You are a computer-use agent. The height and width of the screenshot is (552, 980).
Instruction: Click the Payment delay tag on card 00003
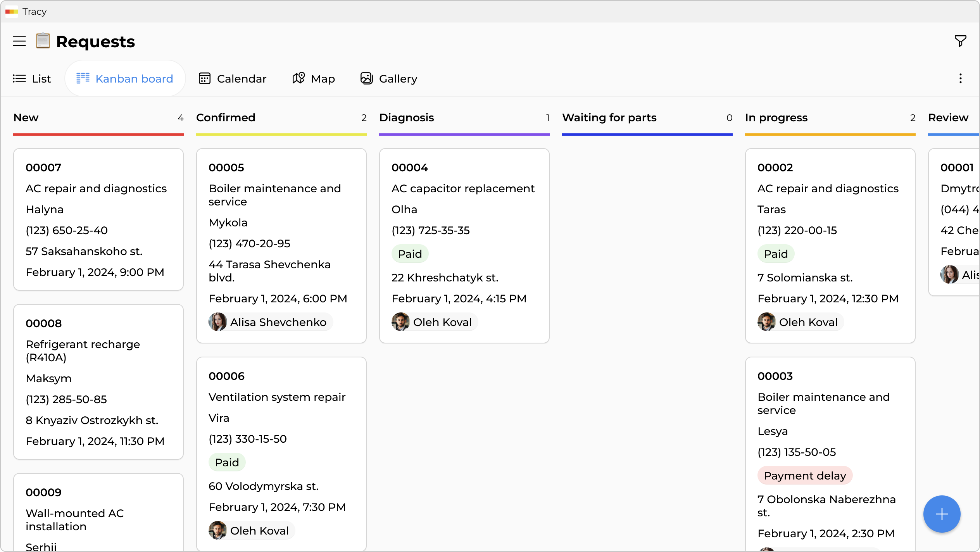[805, 476]
